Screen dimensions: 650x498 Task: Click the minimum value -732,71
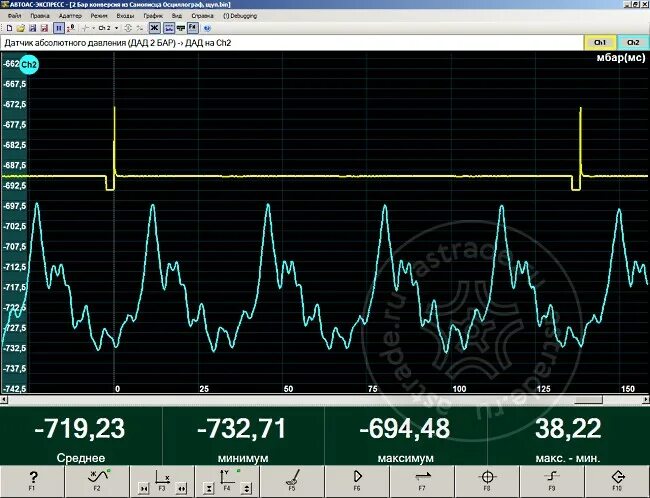[x=242, y=429]
